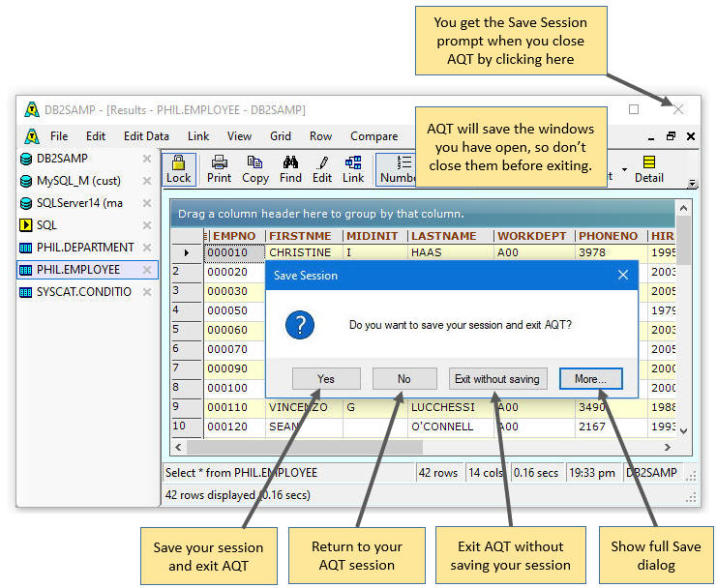Toggle the Number rows toolbar button

point(396,169)
